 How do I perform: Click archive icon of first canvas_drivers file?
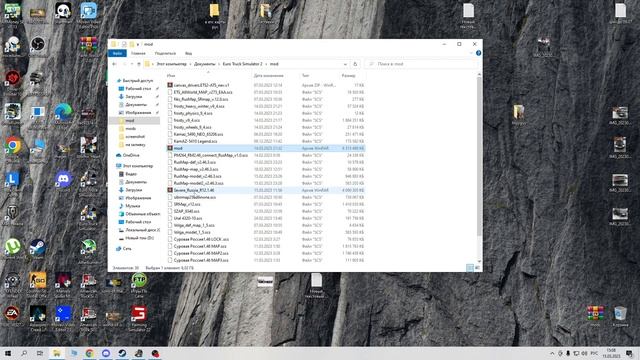coord(170,85)
